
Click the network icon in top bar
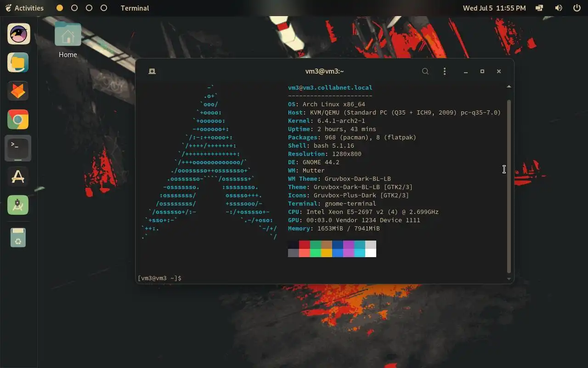540,8
